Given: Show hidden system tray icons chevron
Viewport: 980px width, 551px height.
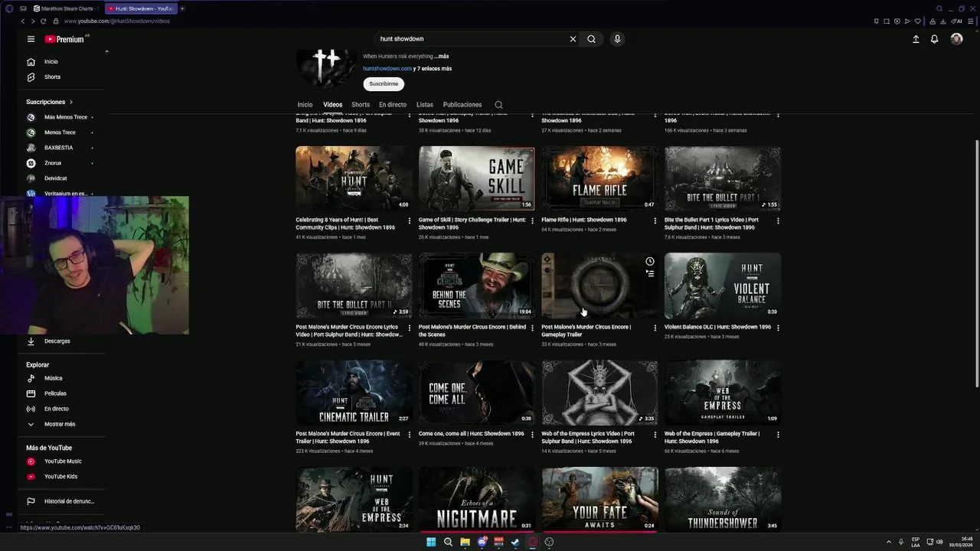Looking at the screenshot, I should pos(888,542).
